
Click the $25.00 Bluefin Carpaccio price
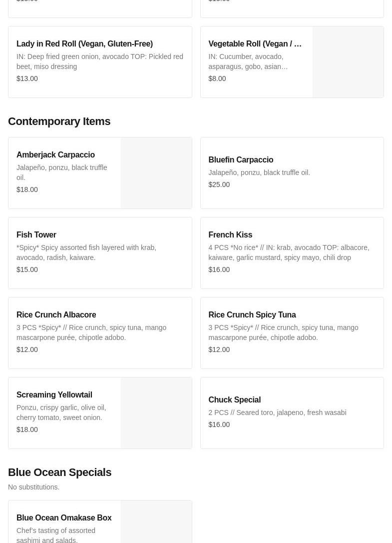point(219,184)
